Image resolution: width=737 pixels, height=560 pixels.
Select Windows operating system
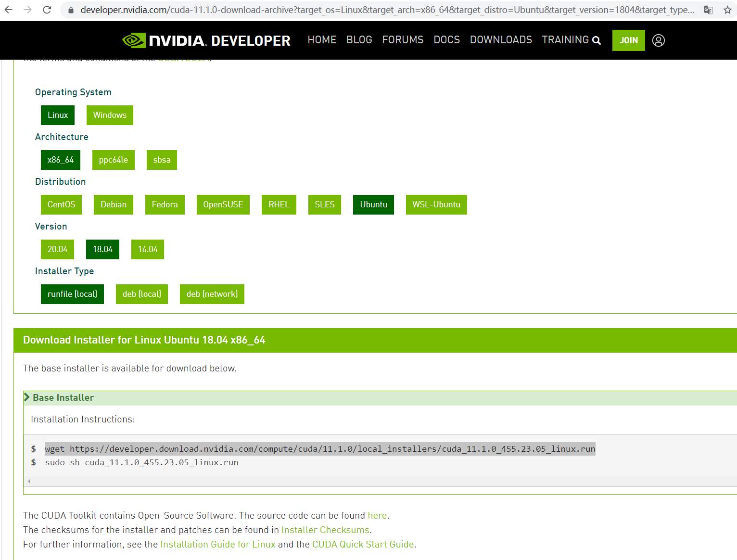pyautogui.click(x=110, y=115)
